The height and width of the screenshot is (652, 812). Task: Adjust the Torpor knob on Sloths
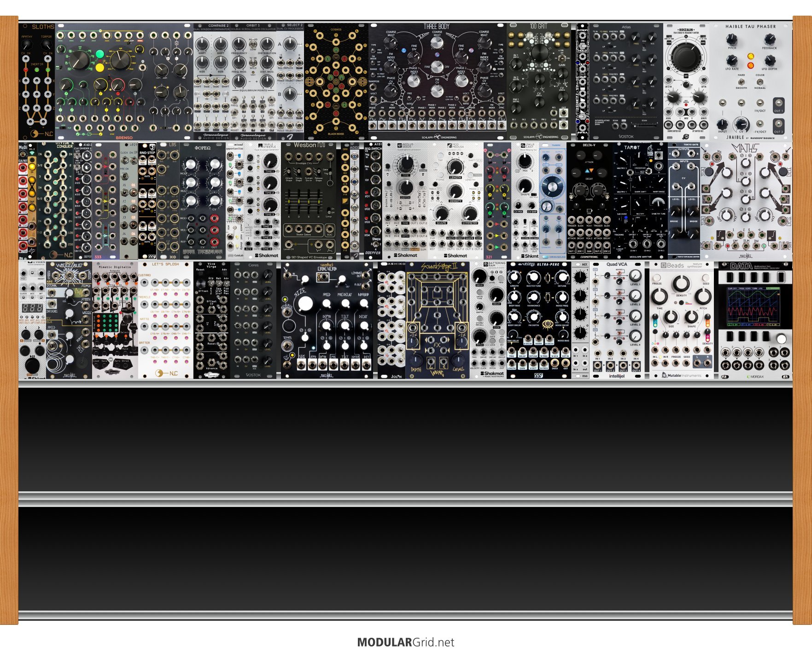[47, 45]
